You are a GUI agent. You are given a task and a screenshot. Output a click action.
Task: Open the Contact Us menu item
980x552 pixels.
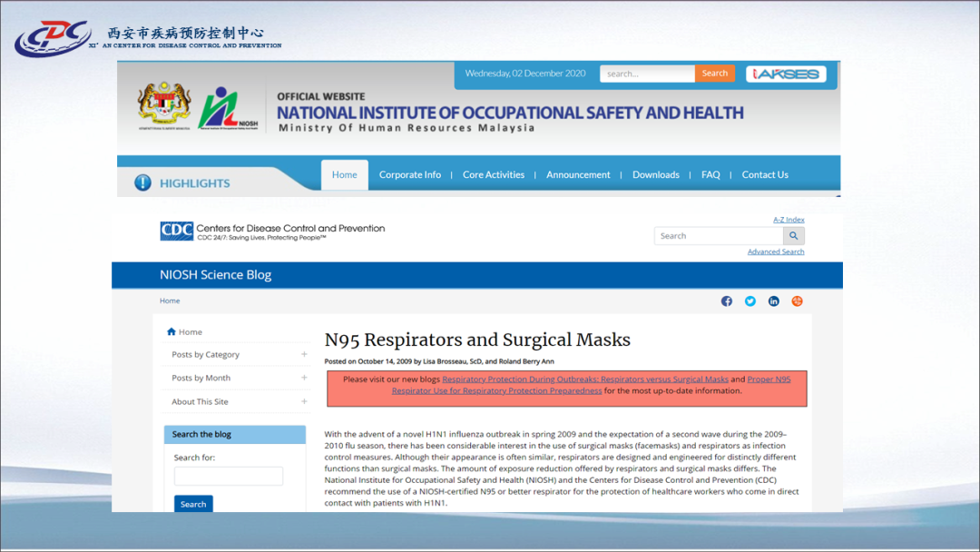pos(765,175)
